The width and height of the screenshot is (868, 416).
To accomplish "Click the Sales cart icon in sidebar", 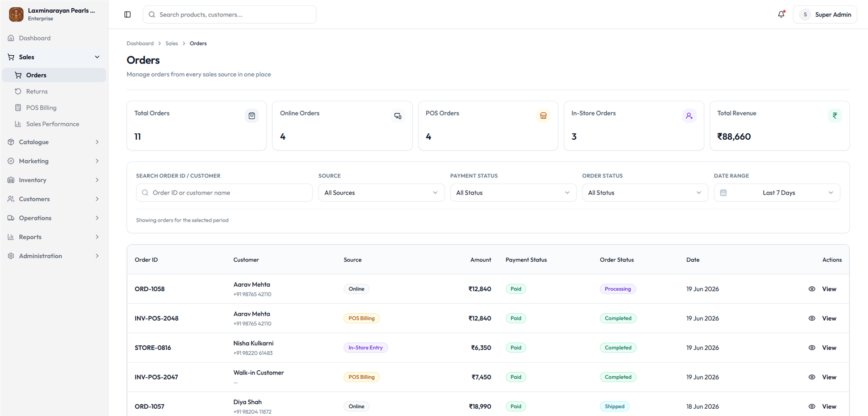I will [11, 57].
